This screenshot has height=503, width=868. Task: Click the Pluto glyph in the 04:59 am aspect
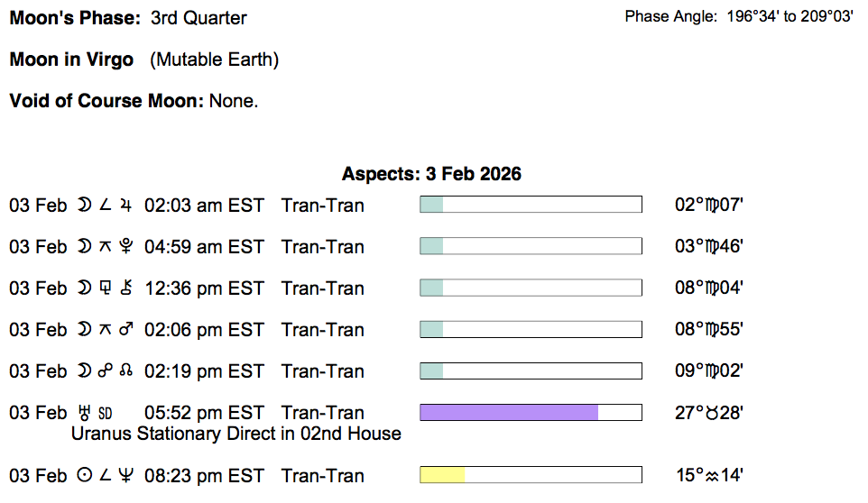pos(126,247)
